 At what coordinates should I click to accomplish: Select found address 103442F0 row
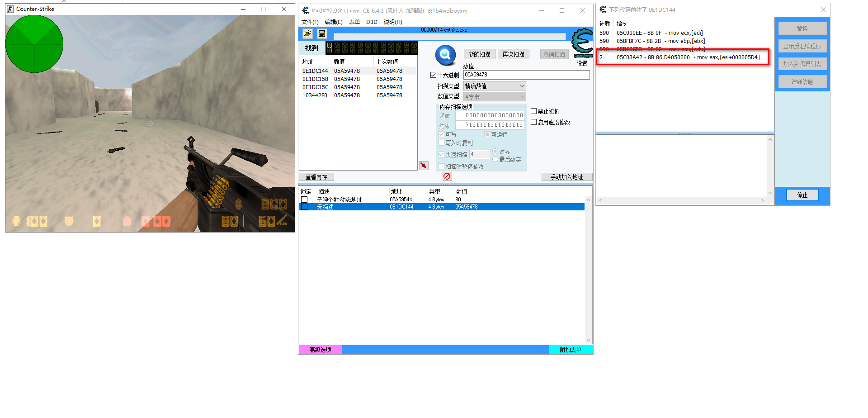point(358,95)
